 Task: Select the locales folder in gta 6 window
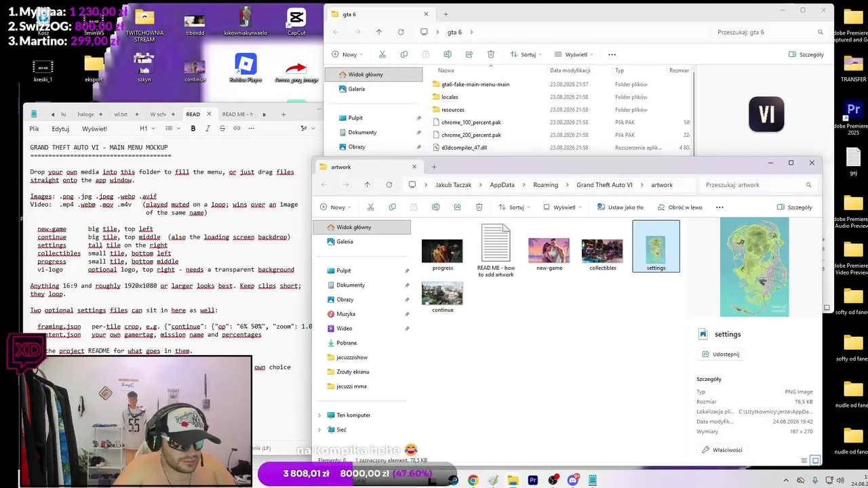click(450, 97)
